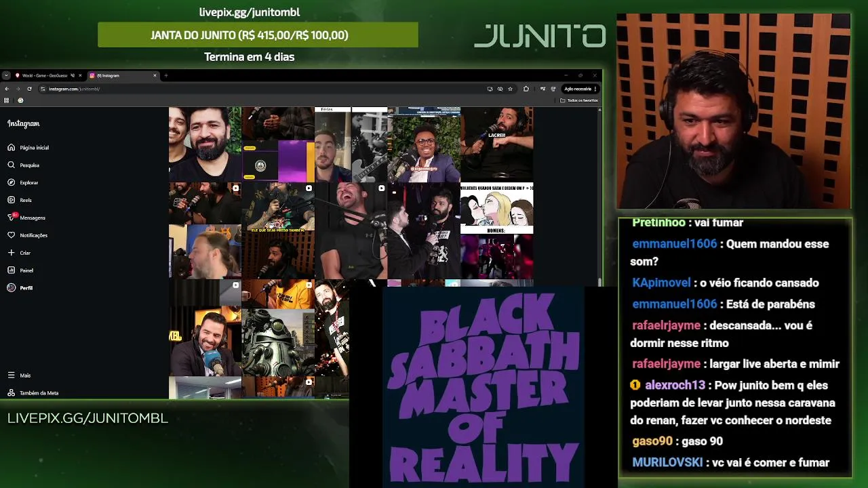868x488 pixels.
Task: Open the browser extensions puzzle icon
Action: coord(526,89)
